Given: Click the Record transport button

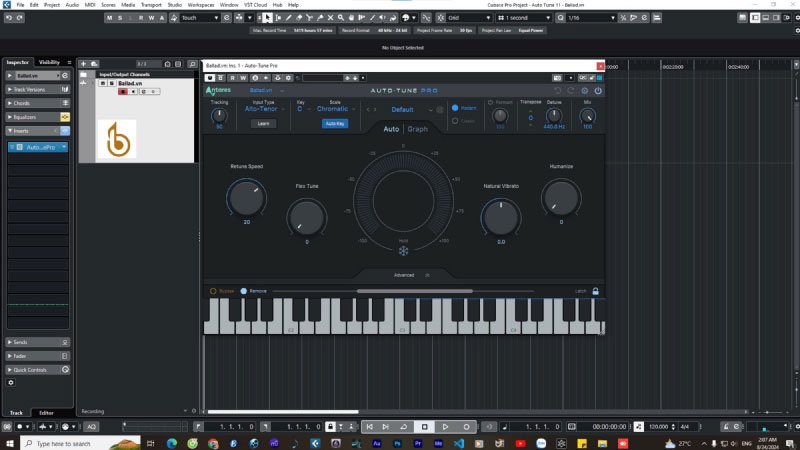Looking at the screenshot, I should tap(466, 427).
